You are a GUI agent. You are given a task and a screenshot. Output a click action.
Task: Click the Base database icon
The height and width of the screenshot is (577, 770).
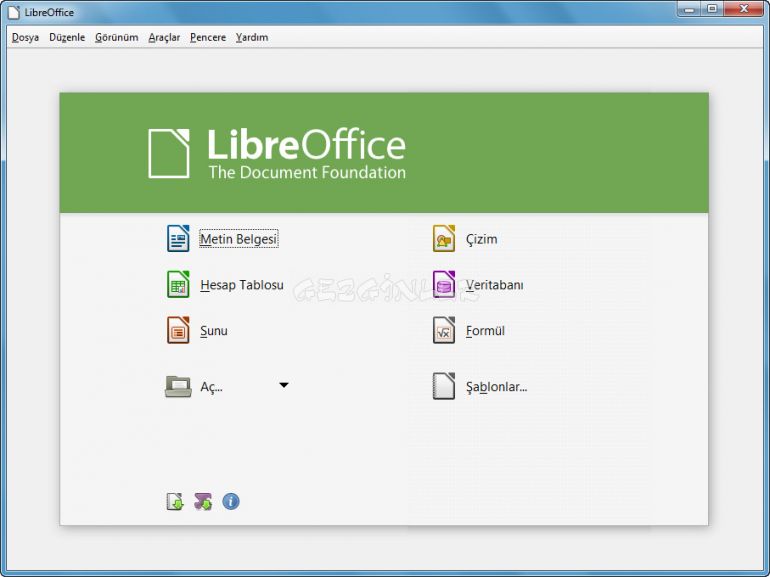[x=444, y=284]
